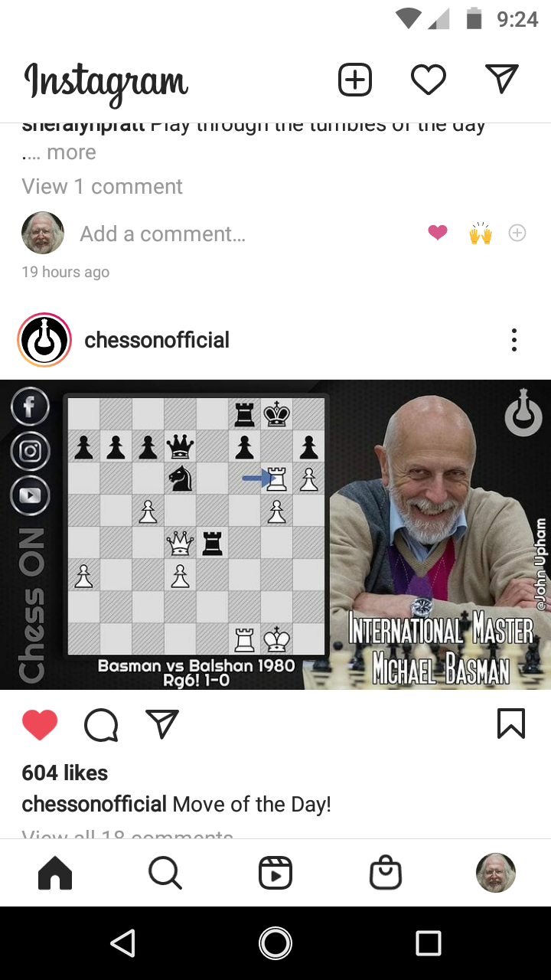This screenshot has width=551, height=980.
Task: Open the three-dot options for chessonofficial post
Action: click(514, 340)
